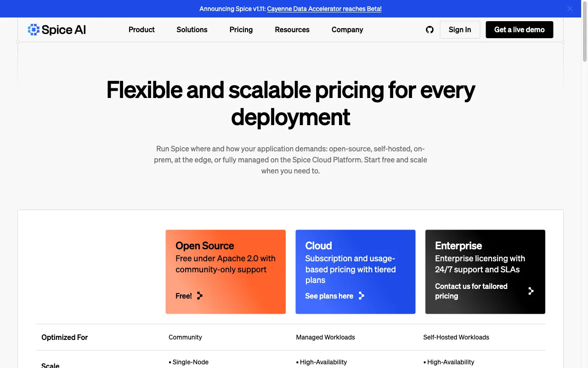This screenshot has width=588, height=368.
Task: Select the Cloud card heading
Action: click(319, 246)
